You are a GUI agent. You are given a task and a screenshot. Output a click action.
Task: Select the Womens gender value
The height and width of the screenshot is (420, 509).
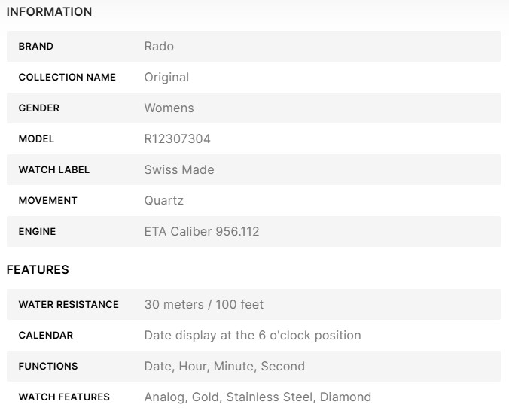tap(169, 108)
